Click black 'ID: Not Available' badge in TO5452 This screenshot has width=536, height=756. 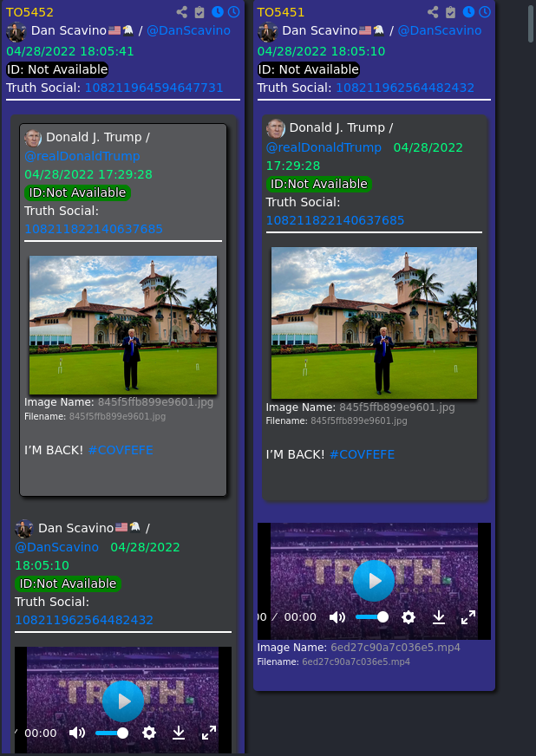(57, 69)
